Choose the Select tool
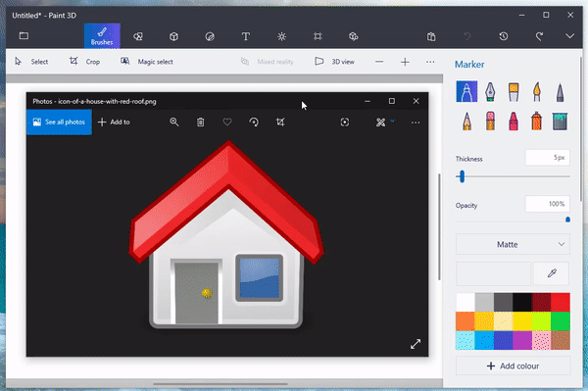588x391 pixels. tap(31, 62)
